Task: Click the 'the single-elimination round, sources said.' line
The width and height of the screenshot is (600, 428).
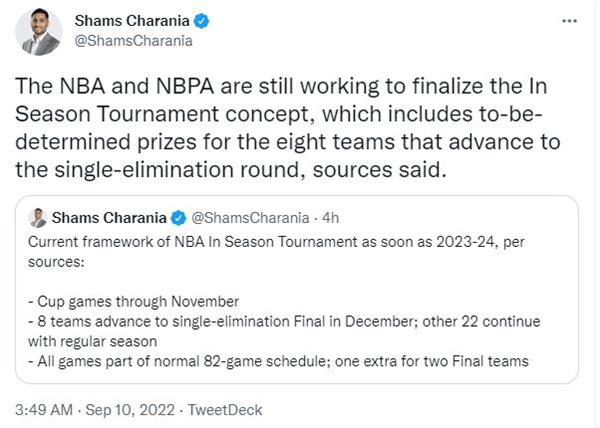Action: (234, 170)
